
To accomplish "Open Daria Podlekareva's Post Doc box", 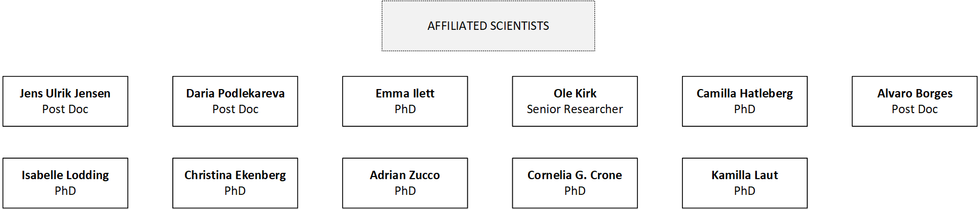I will point(235,102).
